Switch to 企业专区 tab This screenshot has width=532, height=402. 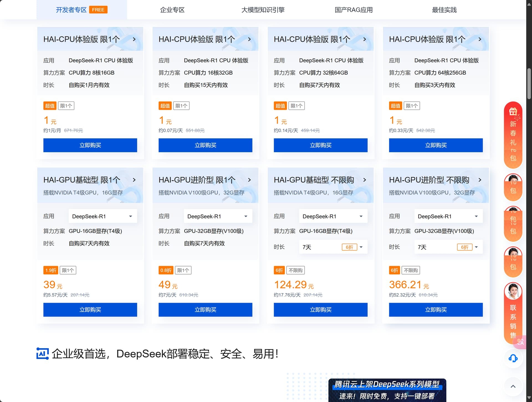[x=172, y=10]
